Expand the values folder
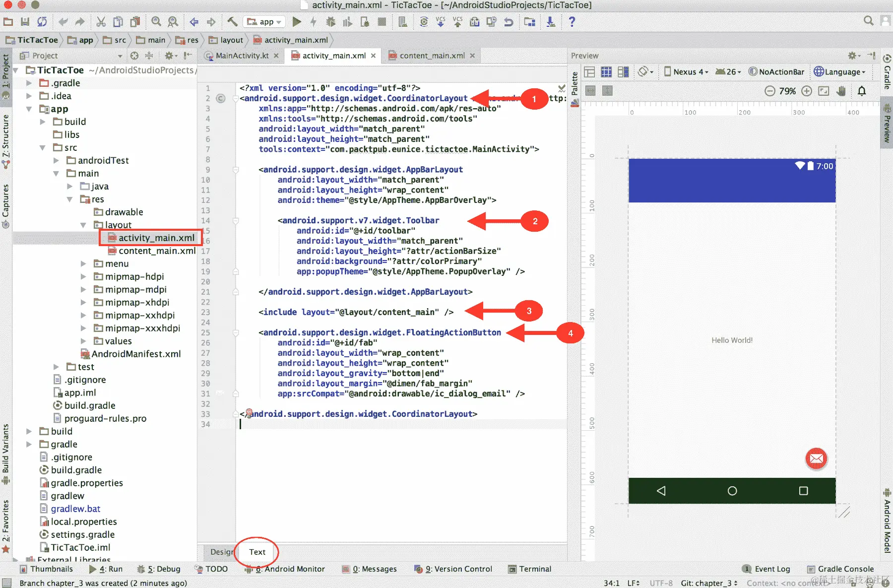This screenshot has width=893, height=588. click(x=84, y=341)
